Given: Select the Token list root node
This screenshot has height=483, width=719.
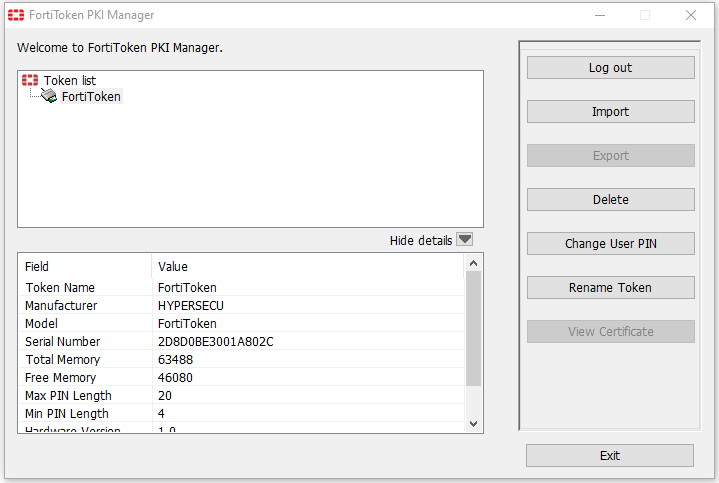Looking at the screenshot, I should [70, 80].
